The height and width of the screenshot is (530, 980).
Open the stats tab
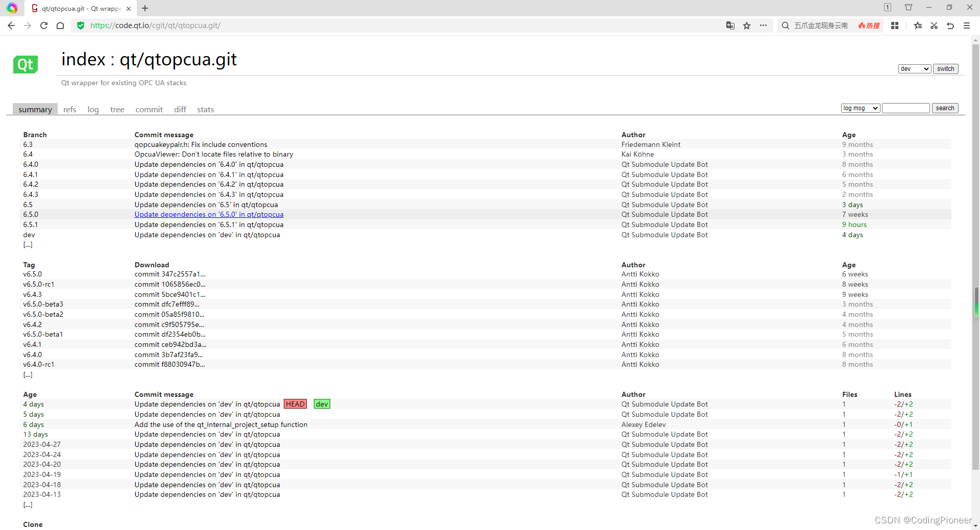click(x=205, y=109)
